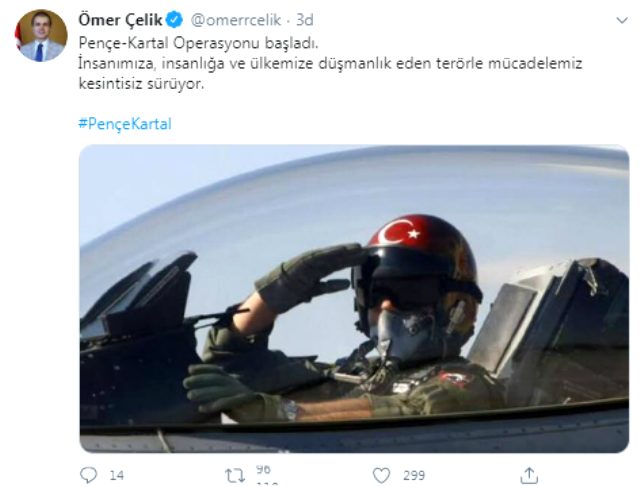Viewport: 640px width, 487px height.
Task: Open the fighter pilot photo
Action: click(354, 299)
